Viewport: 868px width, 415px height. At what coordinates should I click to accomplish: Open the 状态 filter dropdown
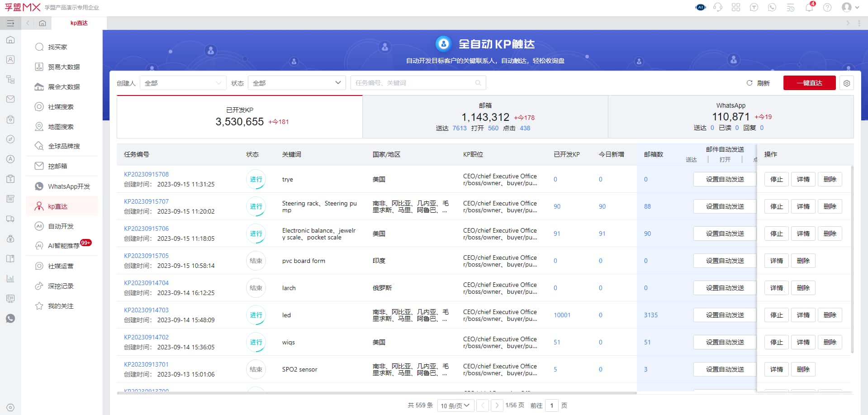point(296,83)
